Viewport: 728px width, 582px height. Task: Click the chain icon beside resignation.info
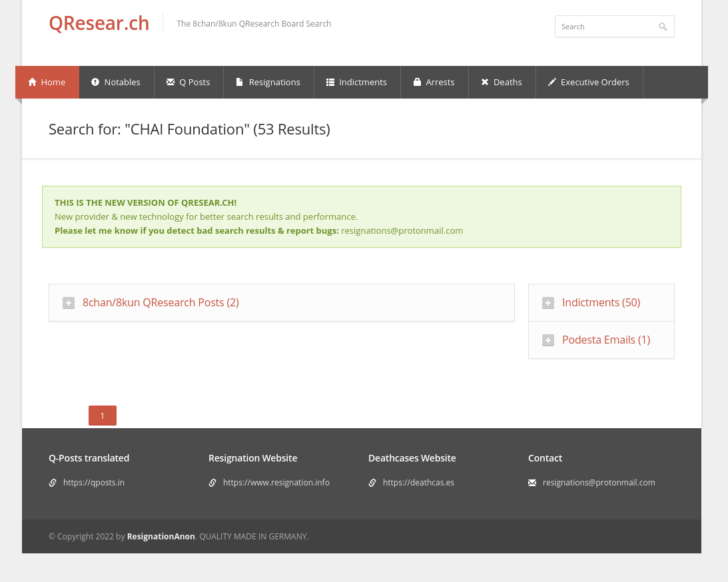pos(212,483)
